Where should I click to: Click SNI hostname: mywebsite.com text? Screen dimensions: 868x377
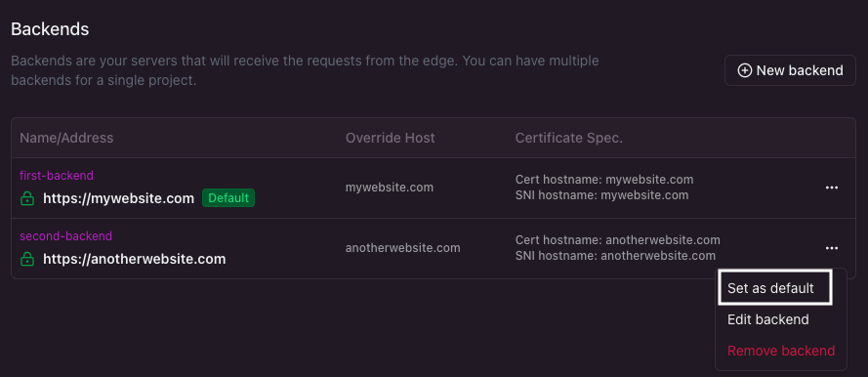pyautogui.click(x=601, y=195)
